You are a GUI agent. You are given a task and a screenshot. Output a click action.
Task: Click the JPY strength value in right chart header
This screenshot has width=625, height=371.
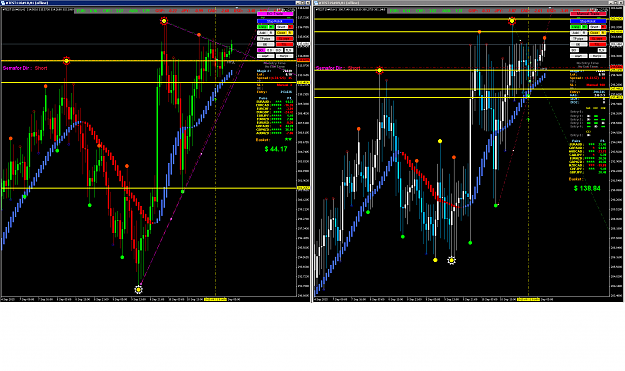[512, 11]
